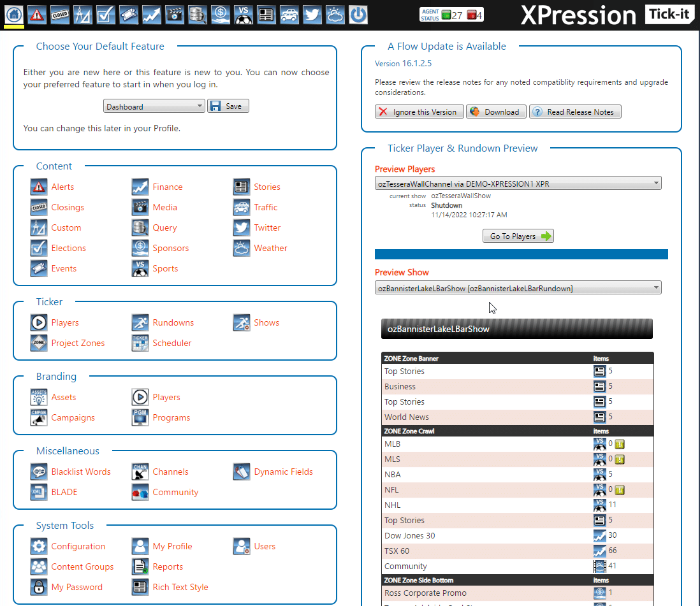Click the Agent Status indicator

[452, 15]
